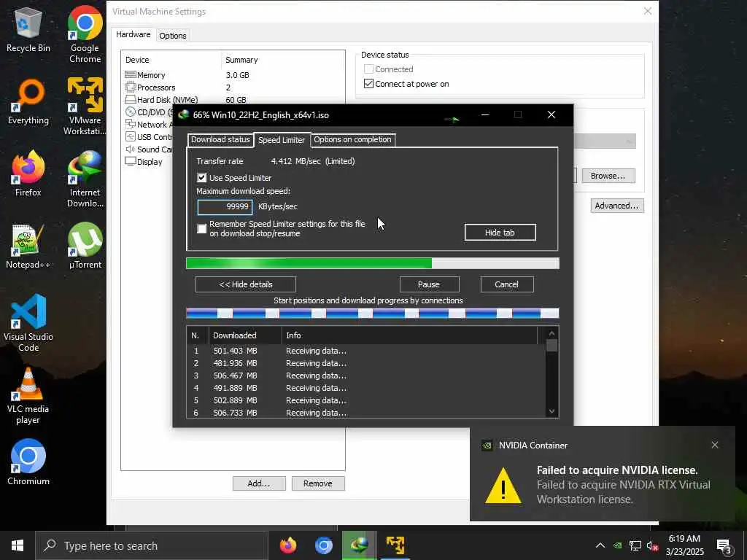Launch Firefox from the desktop
747x560 pixels.
(x=28, y=174)
